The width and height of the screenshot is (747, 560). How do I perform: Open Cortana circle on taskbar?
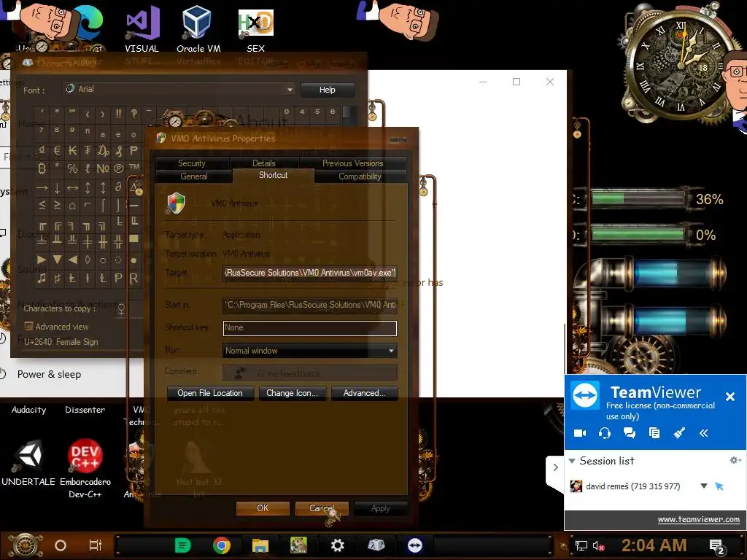(61, 545)
